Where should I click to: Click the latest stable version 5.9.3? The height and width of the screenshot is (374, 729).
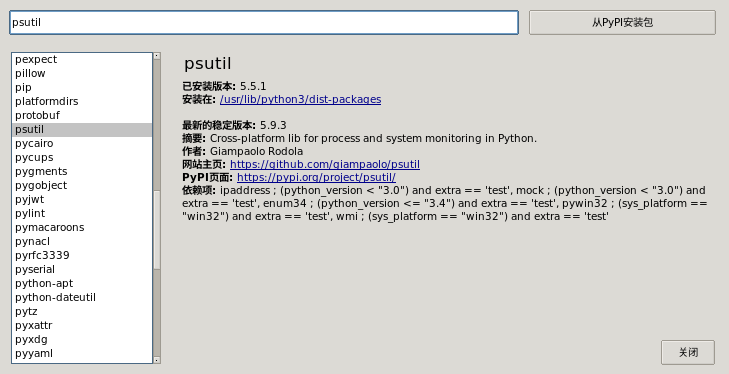coord(273,125)
